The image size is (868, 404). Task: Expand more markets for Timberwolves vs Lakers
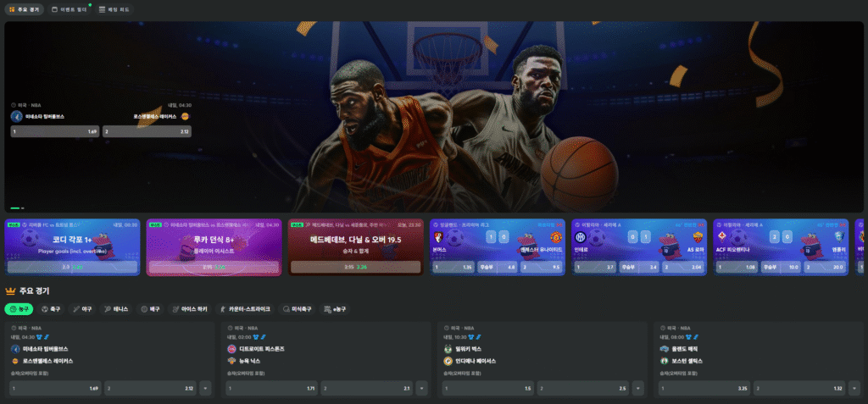coord(206,388)
